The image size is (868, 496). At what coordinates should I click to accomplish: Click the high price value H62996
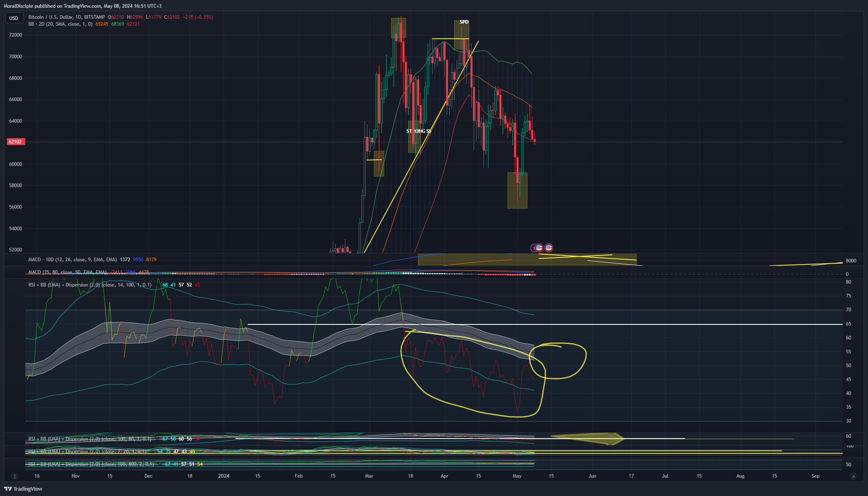135,17
